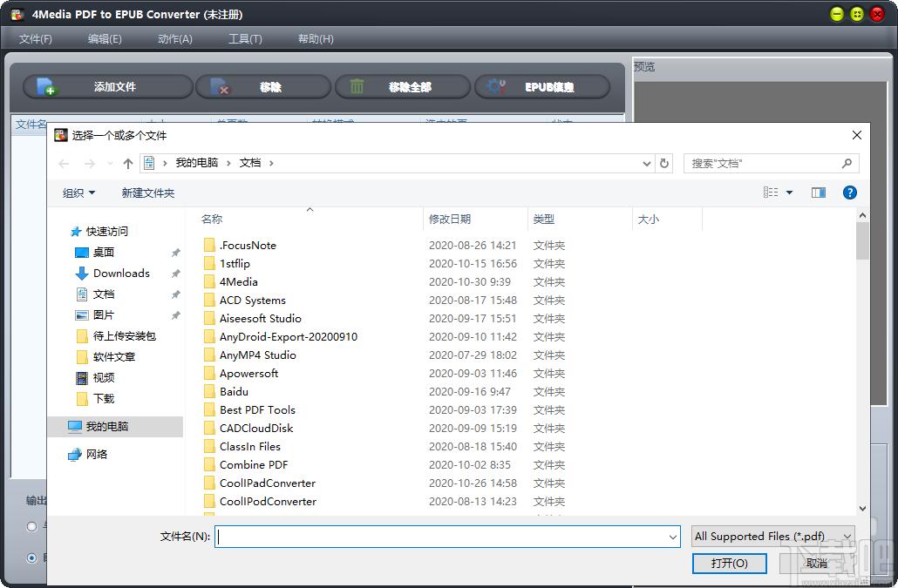Open the EPUB info settings button
The height and width of the screenshot is (588, 898).
(x=541, y=87)
